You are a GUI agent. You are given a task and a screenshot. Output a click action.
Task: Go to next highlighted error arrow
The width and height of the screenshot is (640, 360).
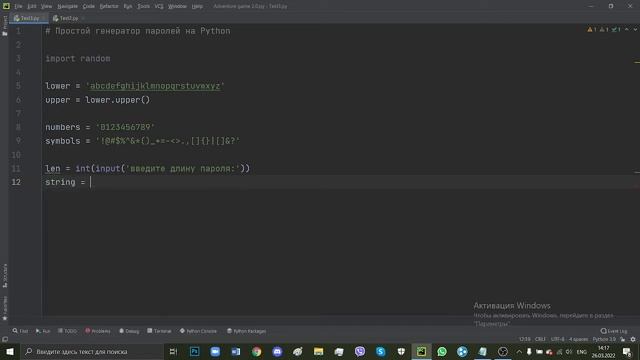point(635,29)
